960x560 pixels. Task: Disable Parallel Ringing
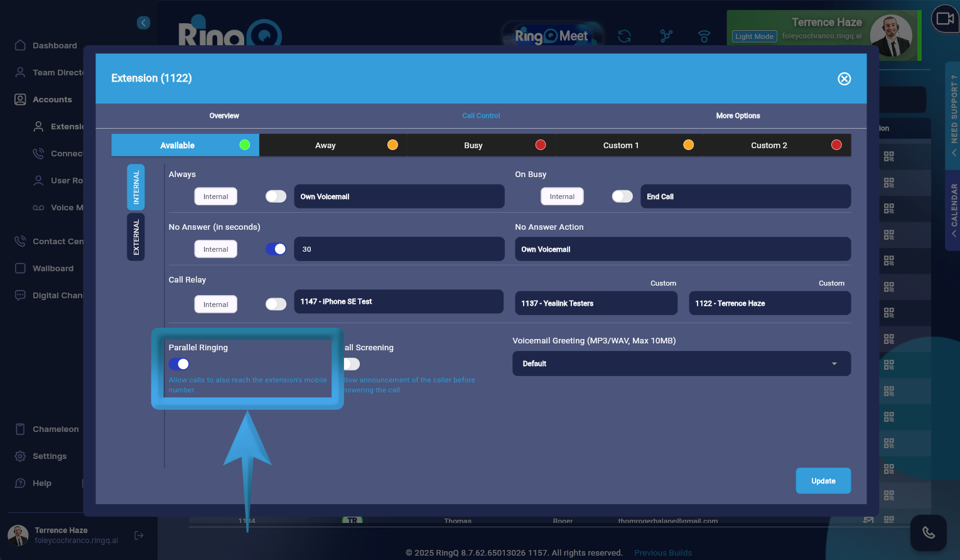(178, 363)
